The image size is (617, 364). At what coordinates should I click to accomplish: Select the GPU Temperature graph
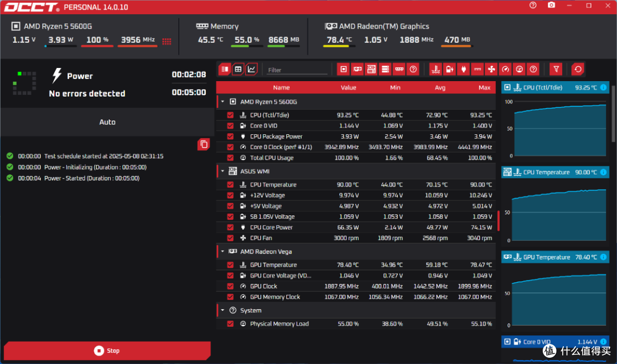[555, 290]
